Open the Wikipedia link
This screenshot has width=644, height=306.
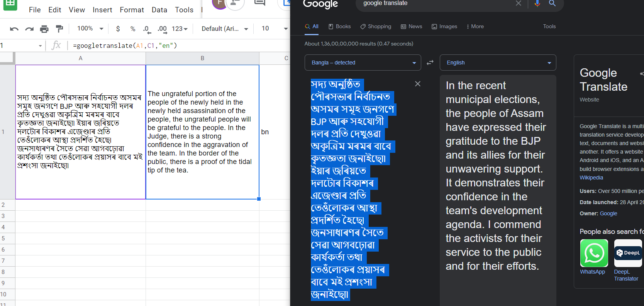tap(591, 178)
